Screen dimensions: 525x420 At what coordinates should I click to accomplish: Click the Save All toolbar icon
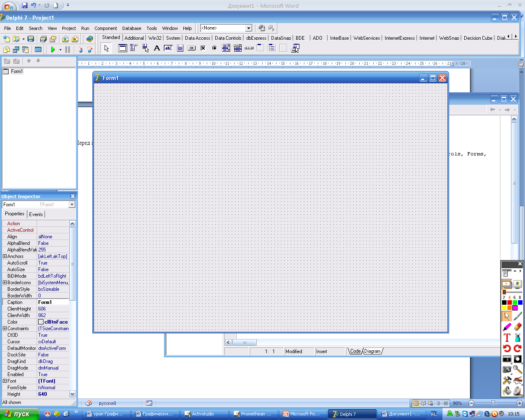[x=43, y=39]
